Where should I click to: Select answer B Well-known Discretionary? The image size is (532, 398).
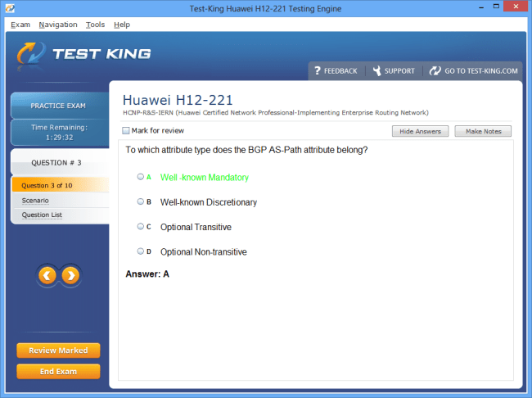point(141,201)
